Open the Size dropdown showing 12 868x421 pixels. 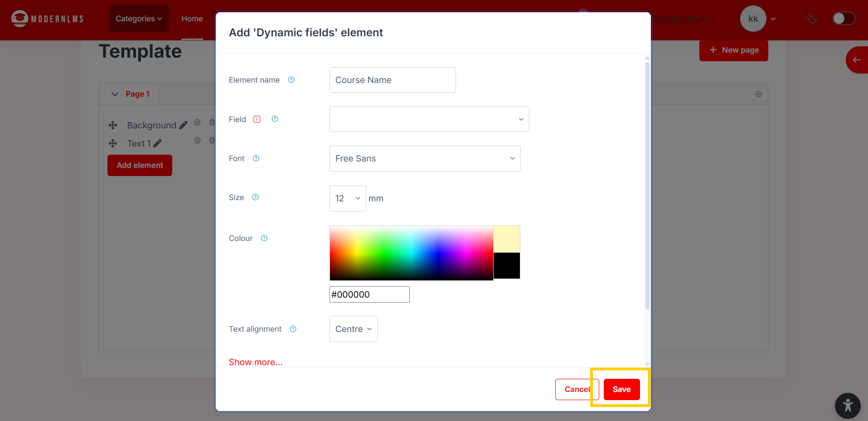[x=348, y=198]
